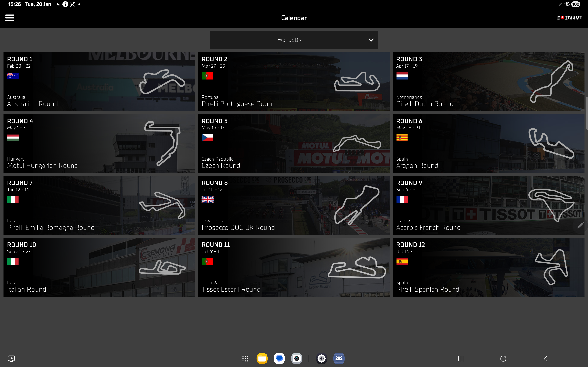Tap the Tissot sponsor logo
588x367 pixels.
pos(570,18)
